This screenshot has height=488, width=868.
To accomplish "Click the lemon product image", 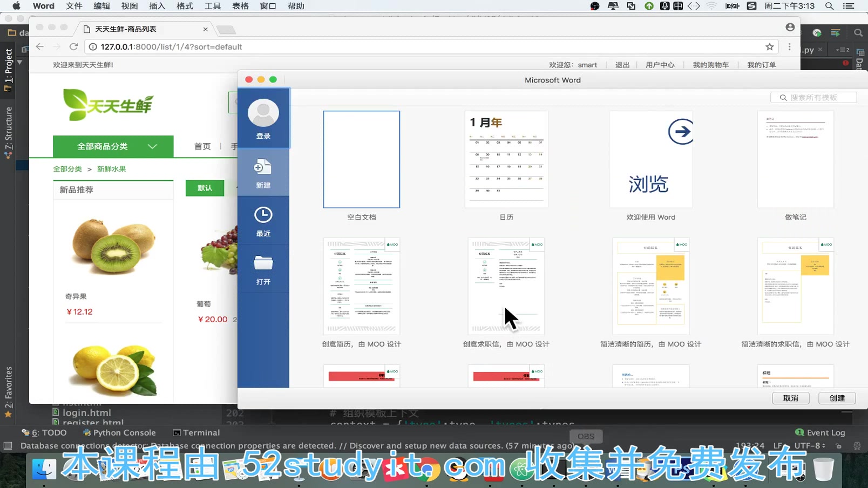I will 114,371.
